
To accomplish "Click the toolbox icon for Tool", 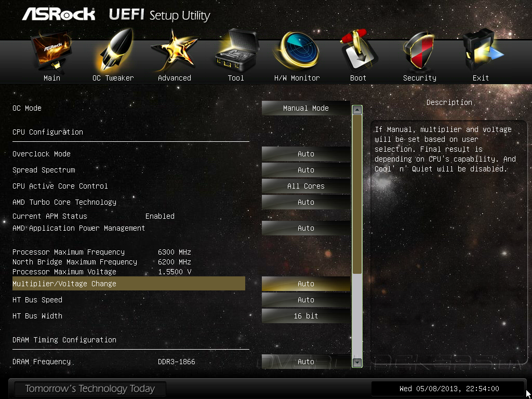I will [x=236, y=51].
